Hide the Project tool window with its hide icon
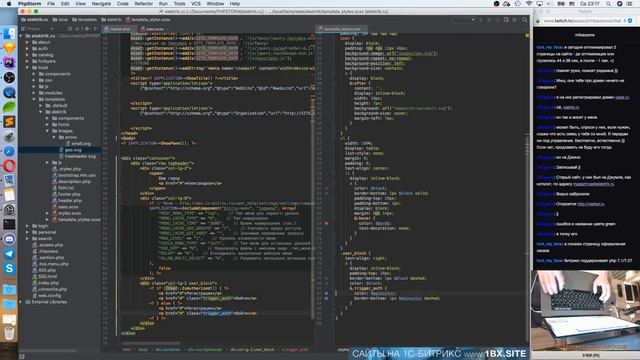Viewport: 640px width, 360px height. [x=96, y=29]
